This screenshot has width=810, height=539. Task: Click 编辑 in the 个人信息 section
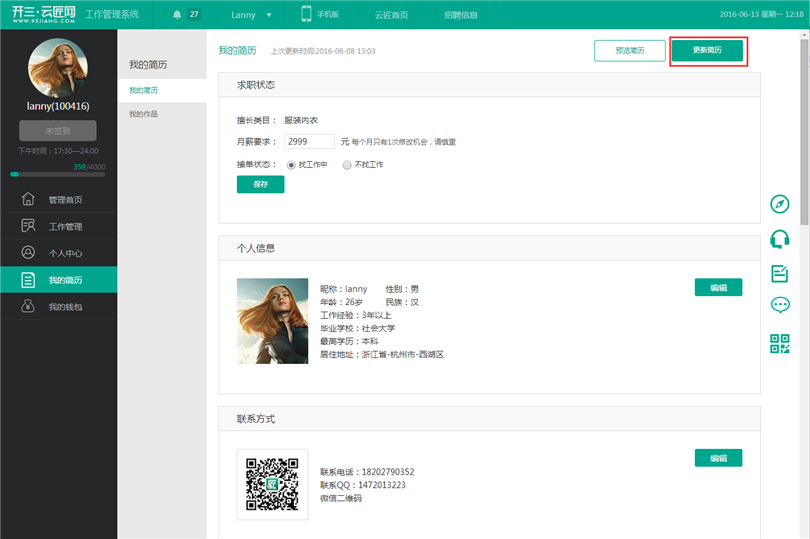(x=718, y=287)
